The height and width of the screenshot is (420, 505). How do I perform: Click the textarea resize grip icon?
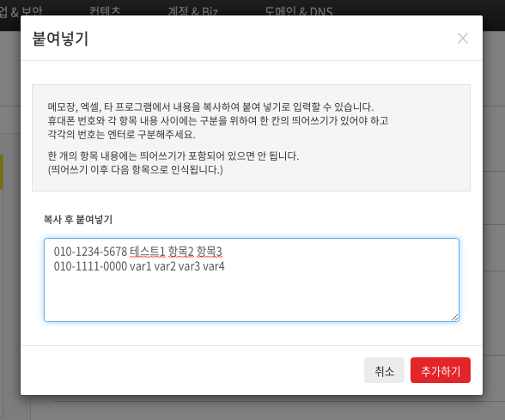click(x=454, y=317)
